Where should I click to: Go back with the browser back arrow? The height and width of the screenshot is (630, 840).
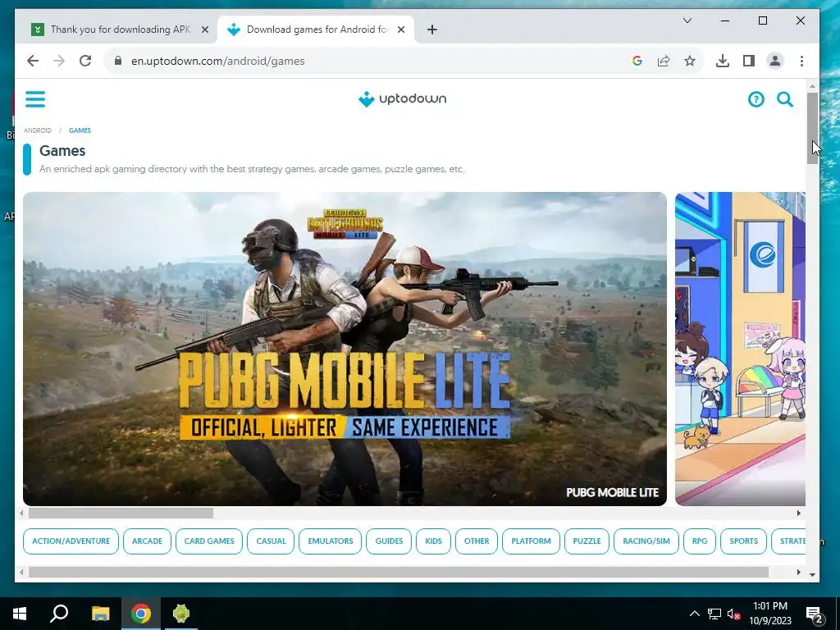33,61
